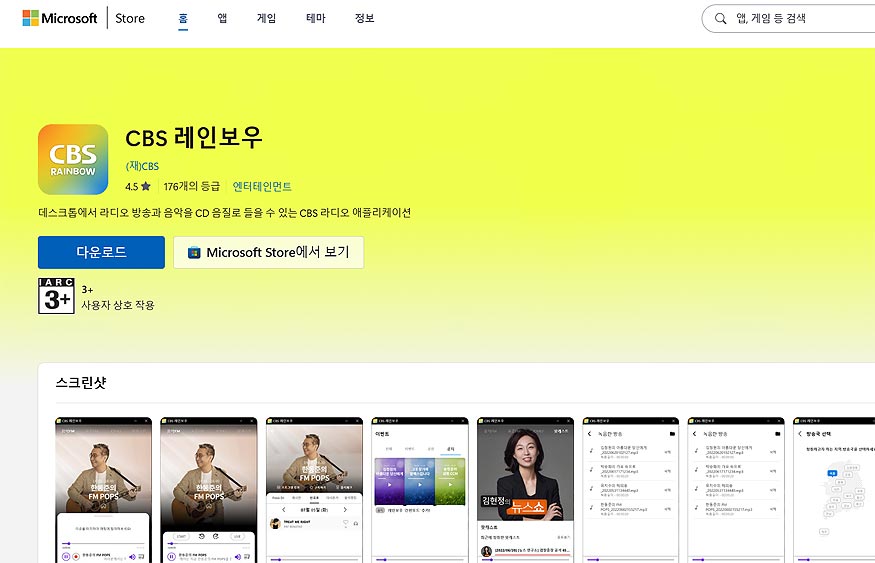Click the 176개의 등급 ratings count
Image resolution: width=875 pixels, height=563 pixels.
191,186
